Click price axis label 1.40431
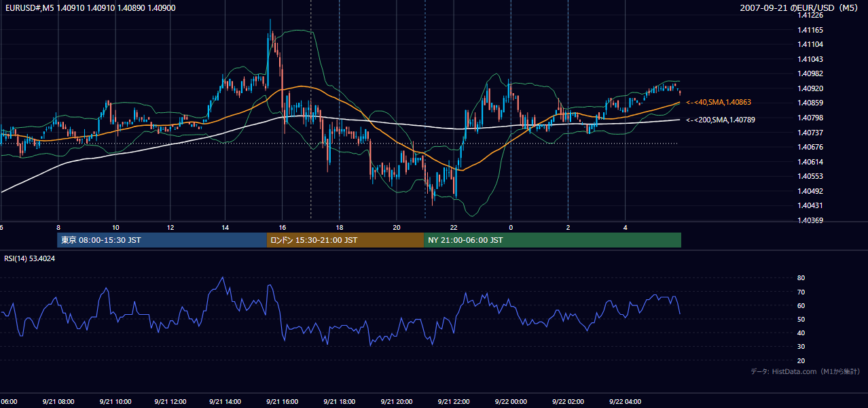Screen dimensions: 868x408 pos(810,205)
